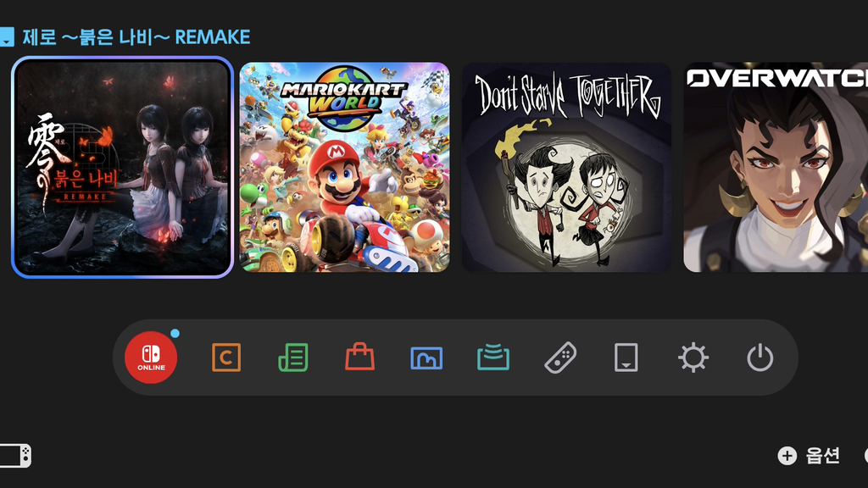
Task: Open Nintendo eShop shopping bag icon
Action: 359,357
